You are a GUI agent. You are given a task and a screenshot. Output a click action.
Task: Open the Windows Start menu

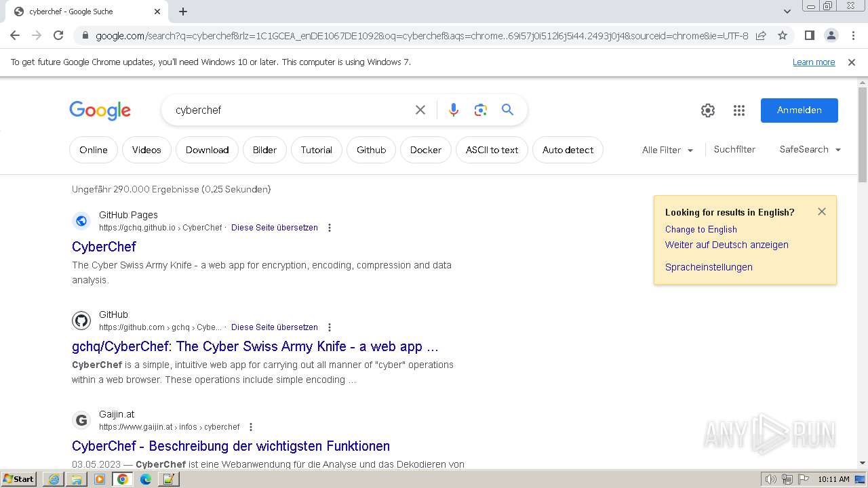[19, 479]
